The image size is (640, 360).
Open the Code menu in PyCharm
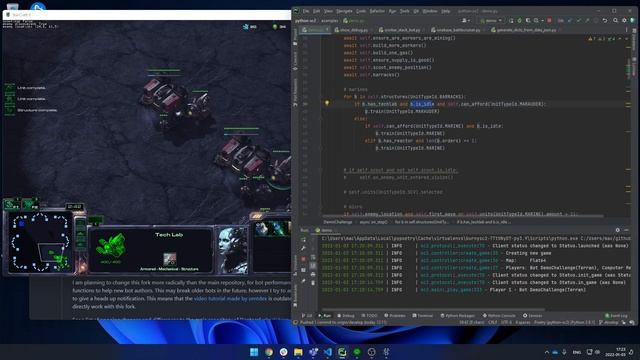(361, 11)
